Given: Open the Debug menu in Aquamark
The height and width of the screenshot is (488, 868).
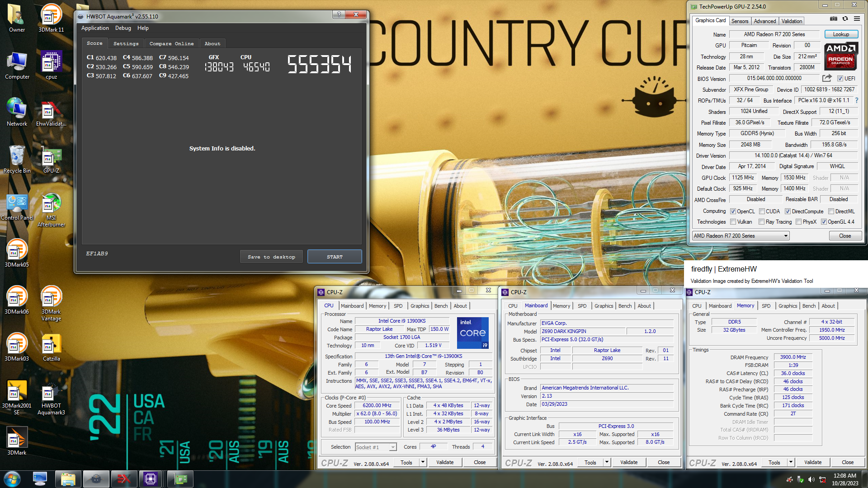Looking at the screenshot, I should click(123, 28).
